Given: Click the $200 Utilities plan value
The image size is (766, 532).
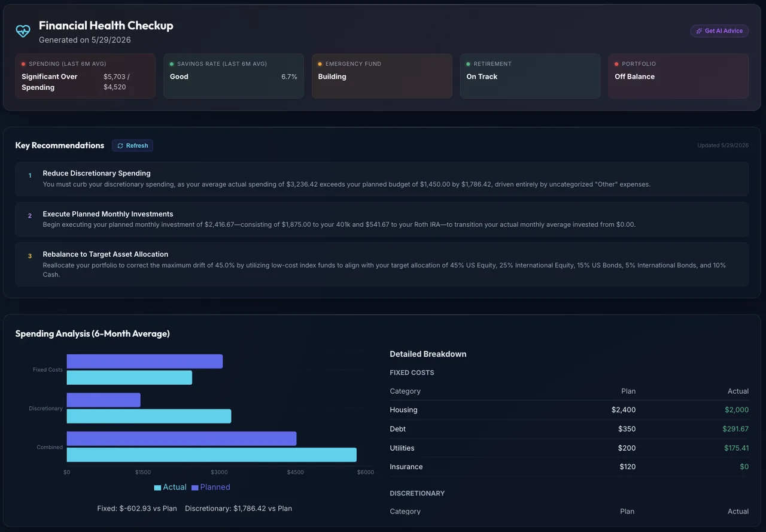Looking at the screenshot, I should [627, 448].
